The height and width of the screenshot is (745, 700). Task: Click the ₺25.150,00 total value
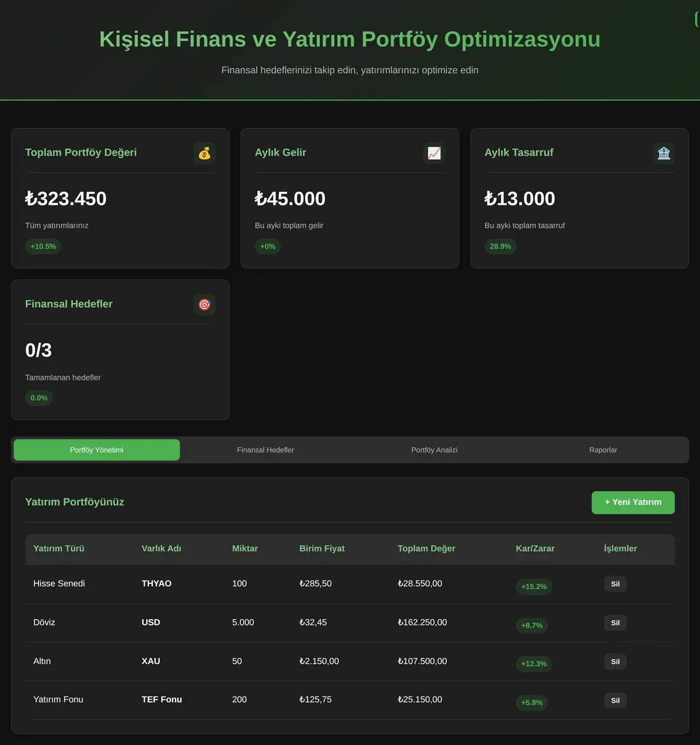[420, 699]
